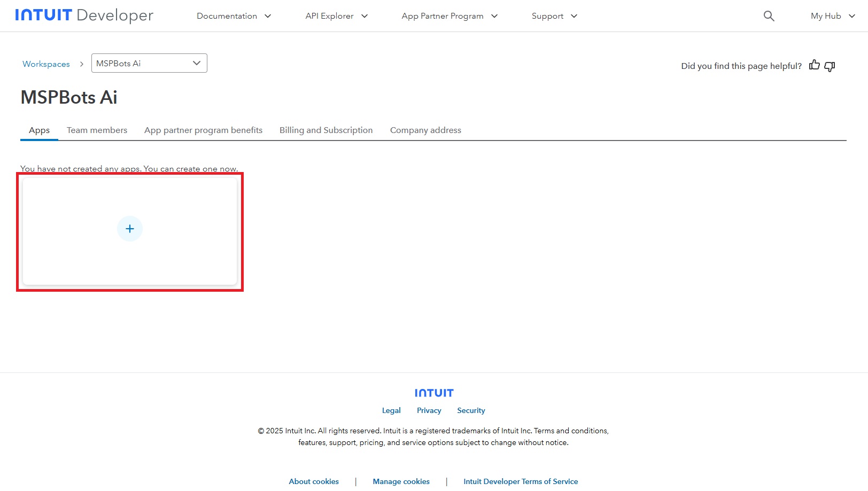Open the Privacy footer link
Image resolution: width=868 pixels, height=491 pixels.
coord(429,410)
